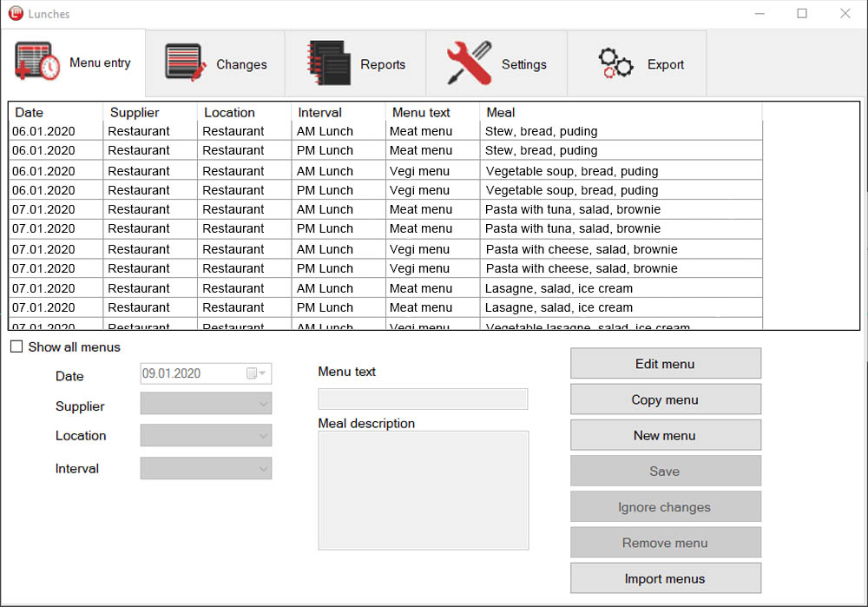Select the AM Lunch Pasta with tuna row
868x607 pixels.
tap(385, 209)
